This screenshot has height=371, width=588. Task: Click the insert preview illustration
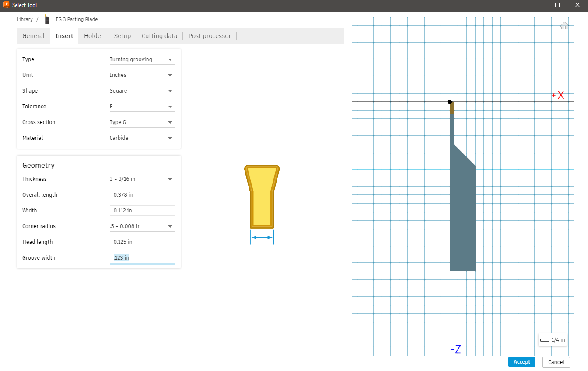[x=262, y=197]
